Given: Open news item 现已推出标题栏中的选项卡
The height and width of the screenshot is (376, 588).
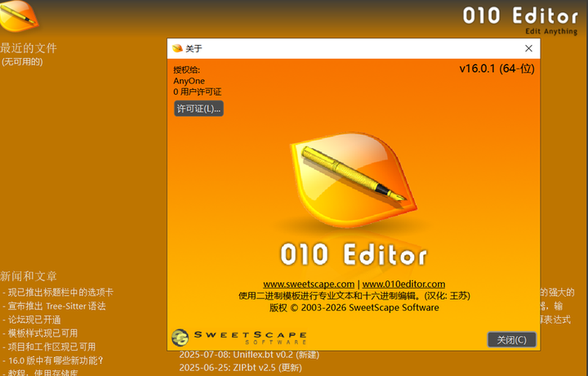Looking at the screenshot, I should 60,293.
